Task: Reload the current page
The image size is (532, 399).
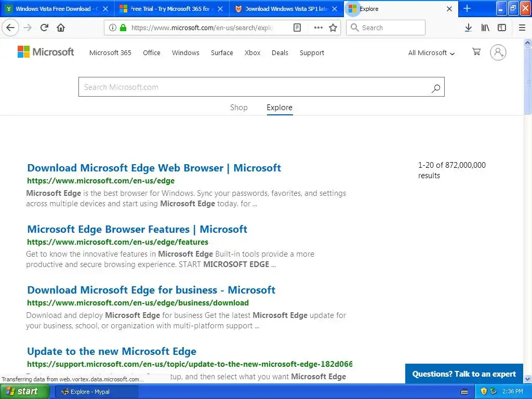Action: point(45,28)
